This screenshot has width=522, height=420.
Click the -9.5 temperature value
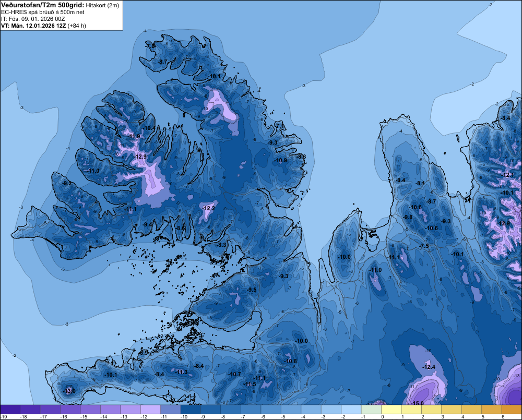252,290
